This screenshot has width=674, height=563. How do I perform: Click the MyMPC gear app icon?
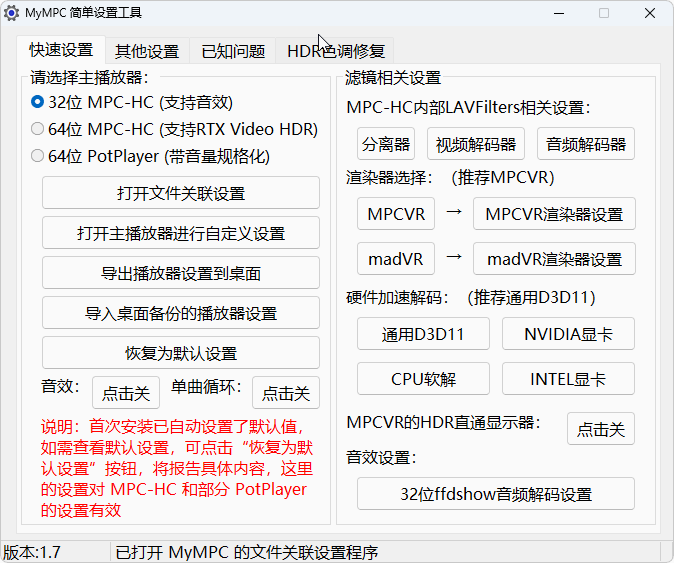pyautogui.click(x=11, y=13)
